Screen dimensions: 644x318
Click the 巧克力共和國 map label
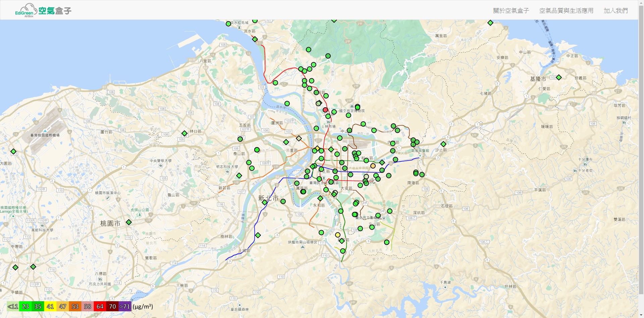100,284
